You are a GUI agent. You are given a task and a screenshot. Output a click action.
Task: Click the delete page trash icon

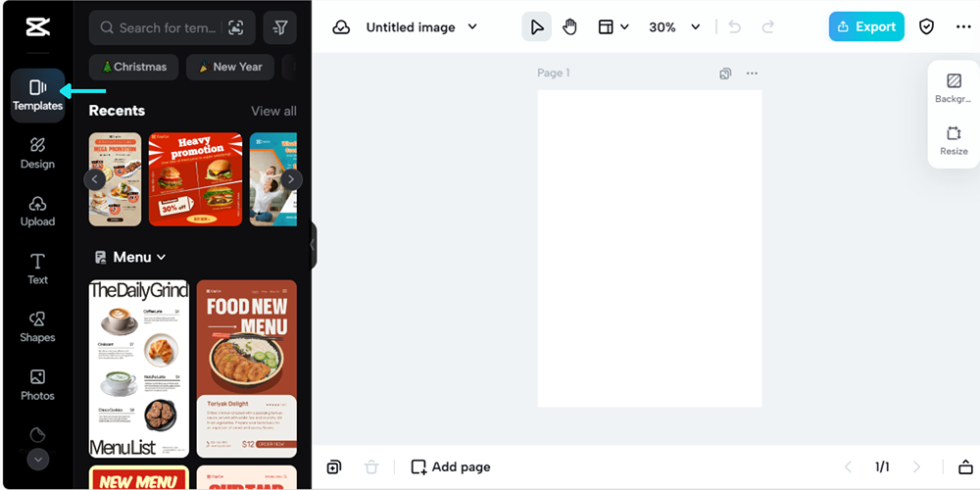coord(371,466)
